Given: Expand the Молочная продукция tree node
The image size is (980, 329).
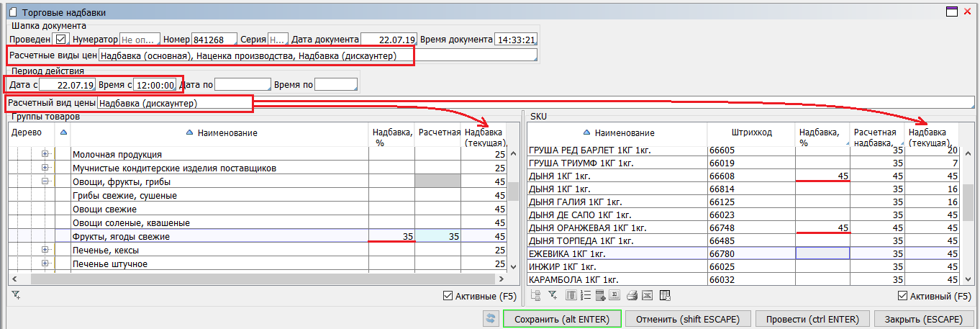Looking at the screenshot, I should 45,154.
